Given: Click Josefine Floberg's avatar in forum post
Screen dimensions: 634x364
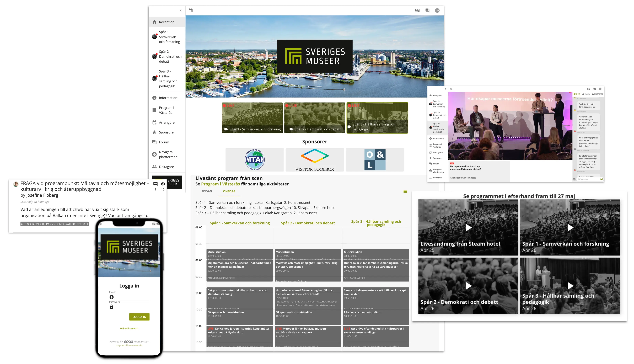Looking at the screenshot, I should click(x=16, y=184).
